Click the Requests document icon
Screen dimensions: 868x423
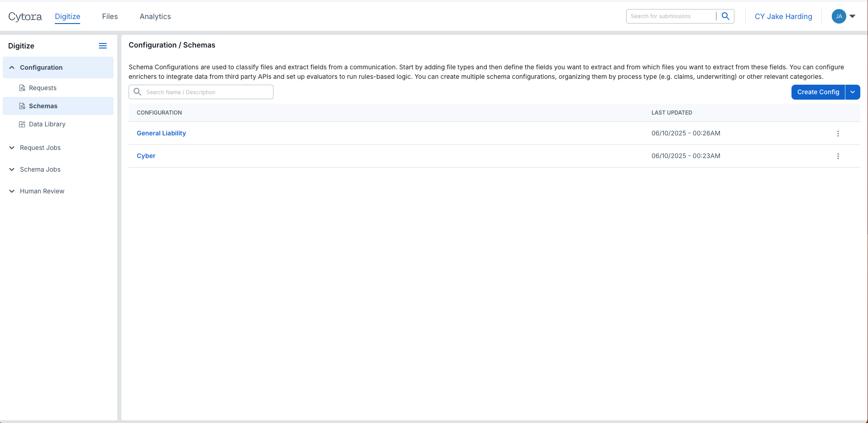click(22, 88)
